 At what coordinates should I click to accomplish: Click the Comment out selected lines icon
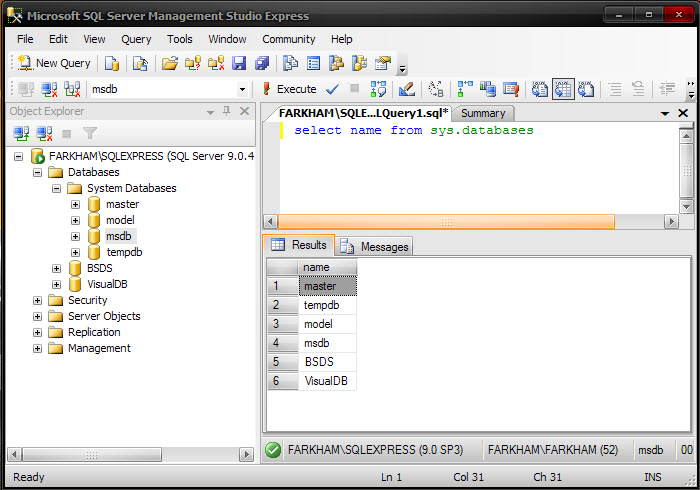coord(615,89)
